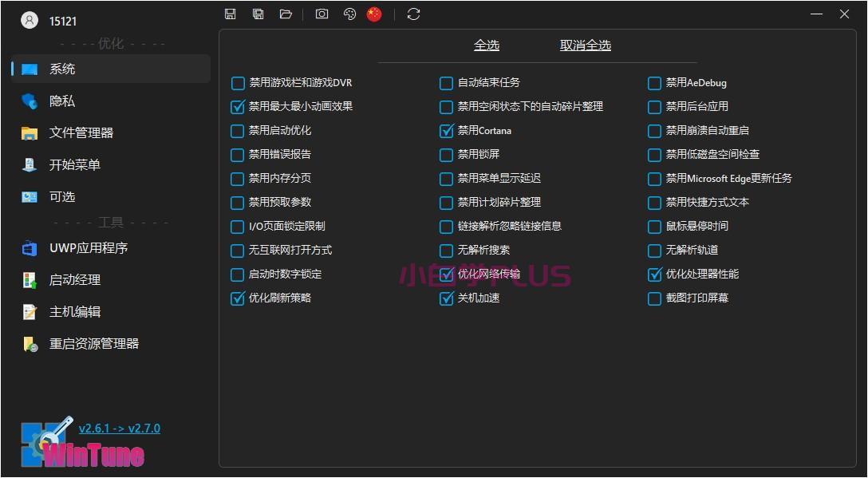Image resolution: width=868 pixels, height=478 pixels.
Task: Uncheck 优化处理器性能 checkbox
Action: tap(654, 275)
